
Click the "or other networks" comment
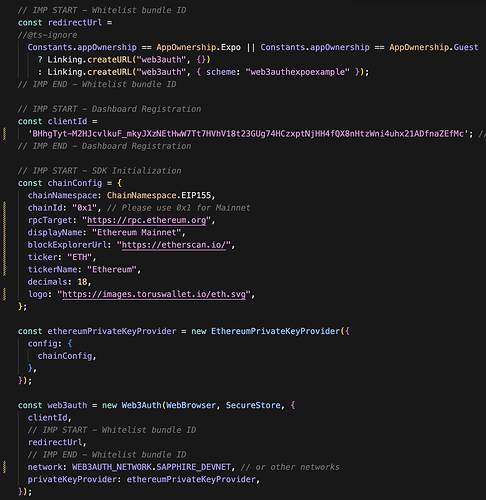(290, 467)
